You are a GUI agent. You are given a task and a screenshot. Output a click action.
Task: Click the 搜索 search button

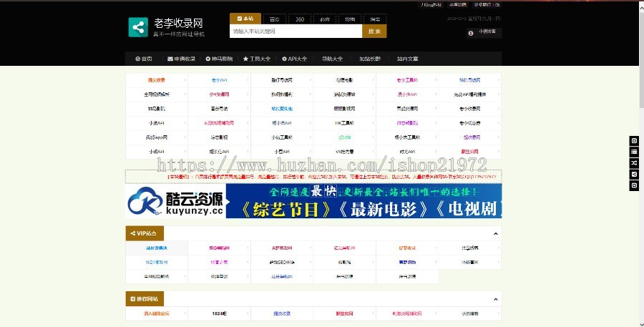[374, 31]
